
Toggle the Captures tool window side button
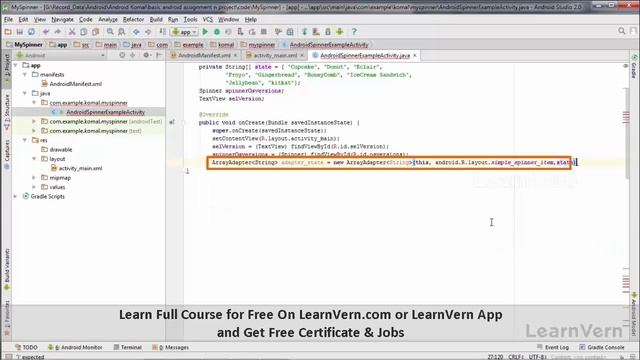7,154
